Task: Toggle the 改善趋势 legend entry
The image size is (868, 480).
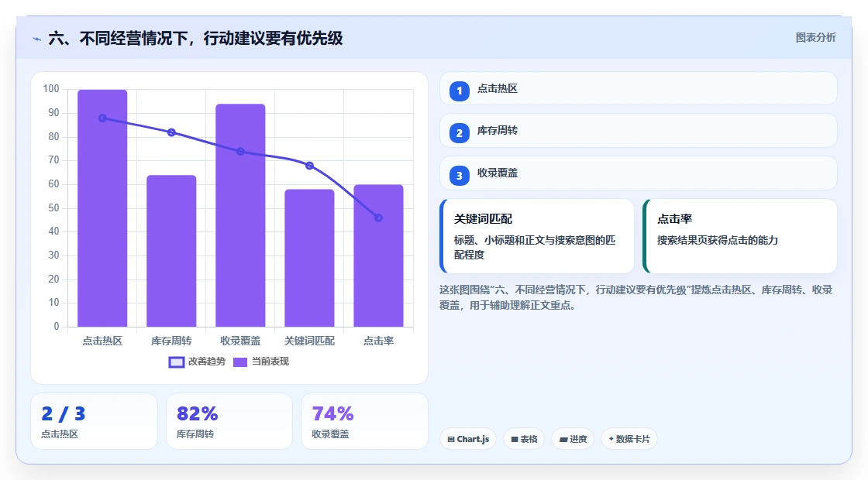Action: [x=197, y=362]
